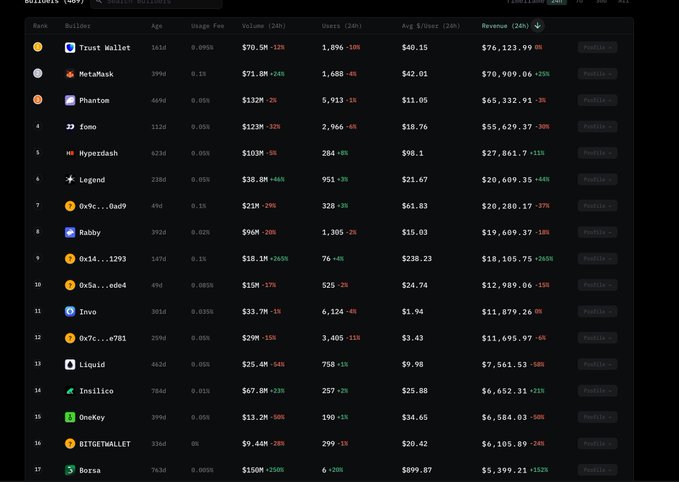Click the builder name 'Hyperdash'

tap(98, 153)
